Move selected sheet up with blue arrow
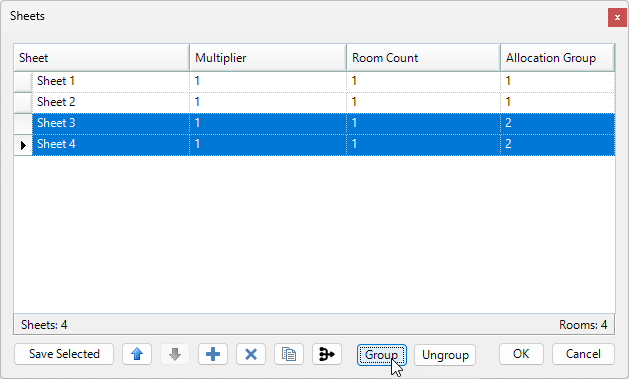Viewport: 629px width, 379px height. (x=137, y=354)
